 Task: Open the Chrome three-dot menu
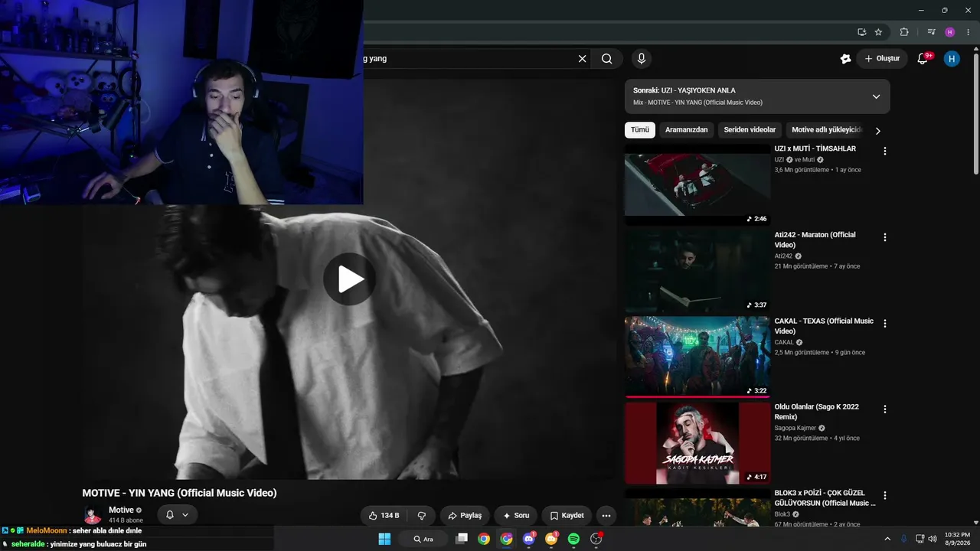[969, 32]
